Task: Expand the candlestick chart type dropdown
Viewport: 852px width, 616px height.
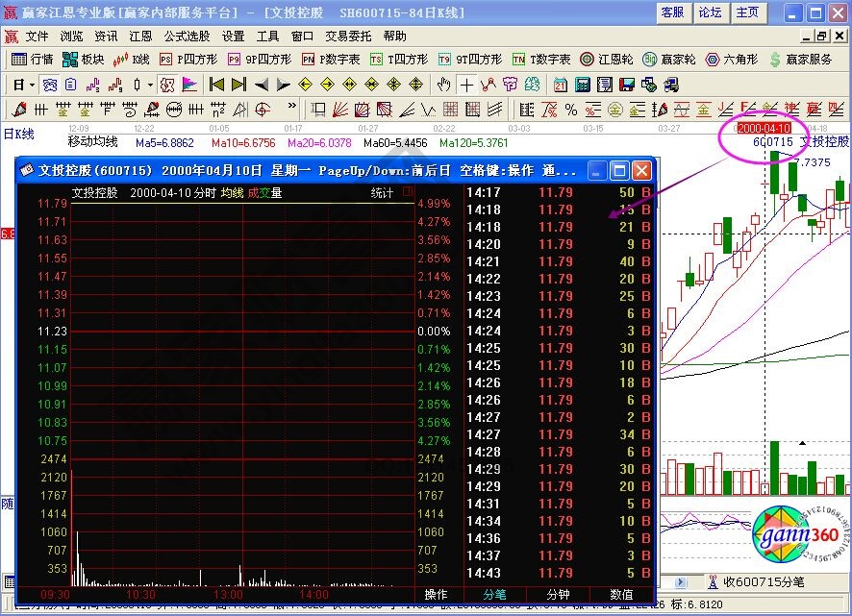Action: point(149,85)
